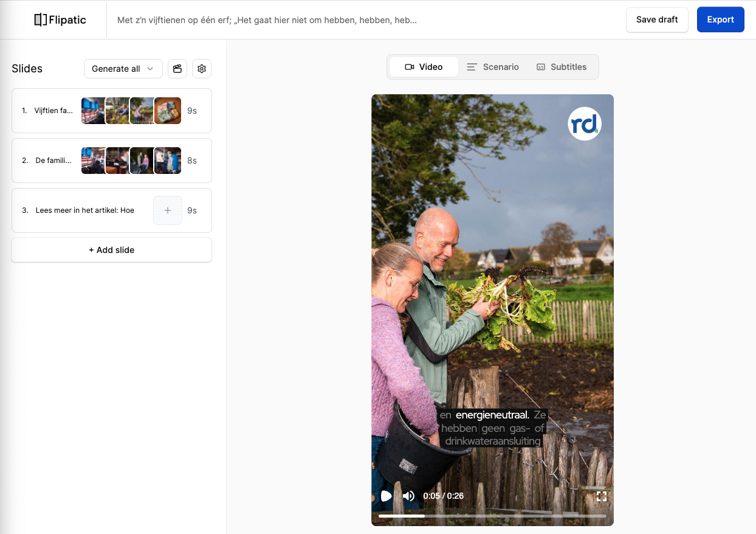Screen dimensions: 756x534
Task: Enter fullscreen video mode
Action: 602,496
